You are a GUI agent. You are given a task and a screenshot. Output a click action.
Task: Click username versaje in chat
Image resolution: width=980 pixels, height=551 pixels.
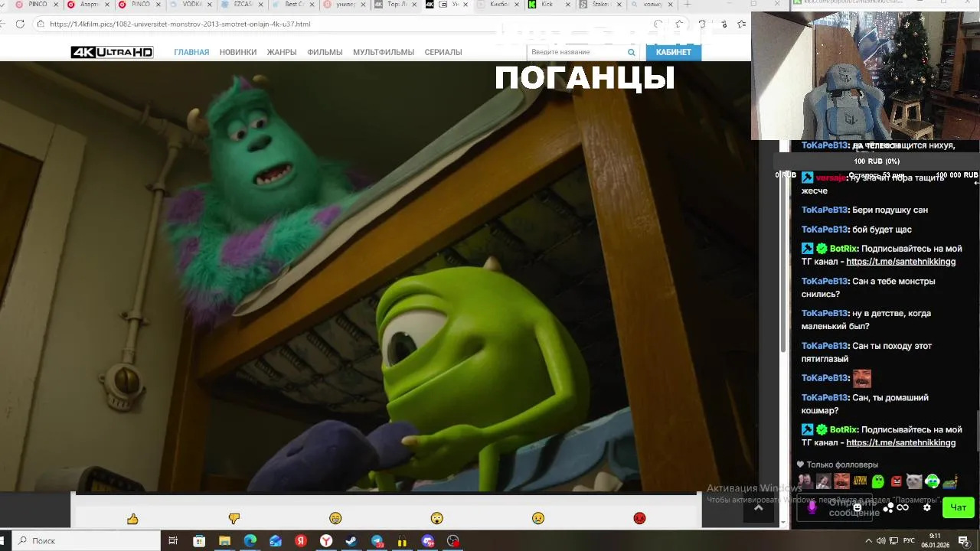(830, 178)
